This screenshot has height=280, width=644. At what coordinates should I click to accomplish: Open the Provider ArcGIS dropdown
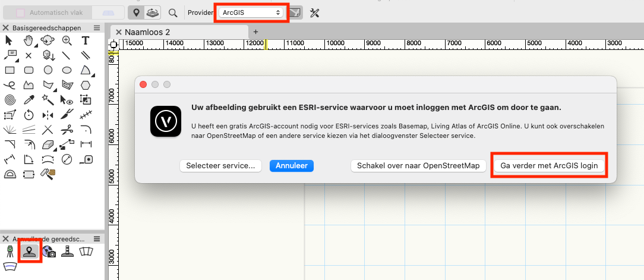251,12
